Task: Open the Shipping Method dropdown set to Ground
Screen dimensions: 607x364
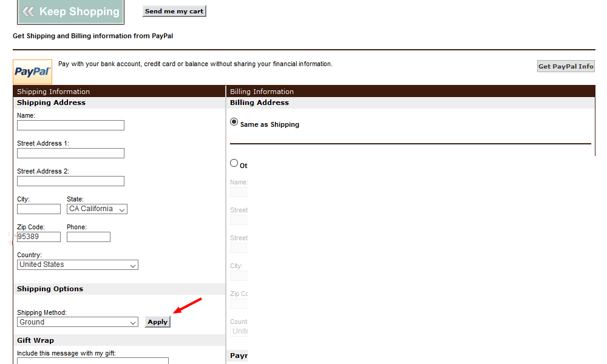Action: (78, 322)
